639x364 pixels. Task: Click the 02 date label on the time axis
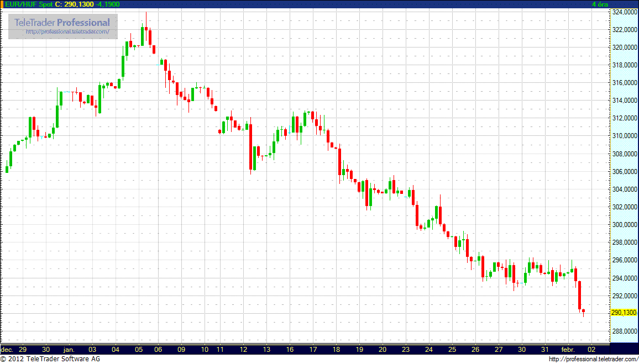coord(591,350)
